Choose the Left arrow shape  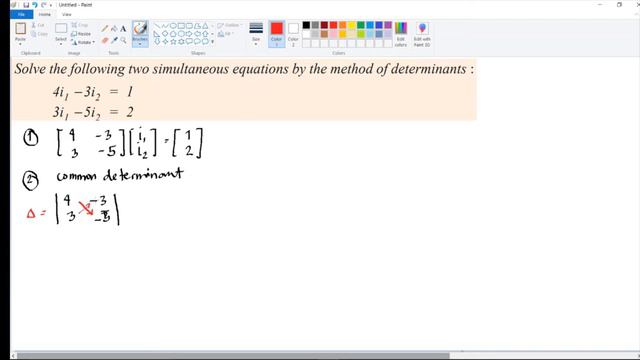pos(198,33)
